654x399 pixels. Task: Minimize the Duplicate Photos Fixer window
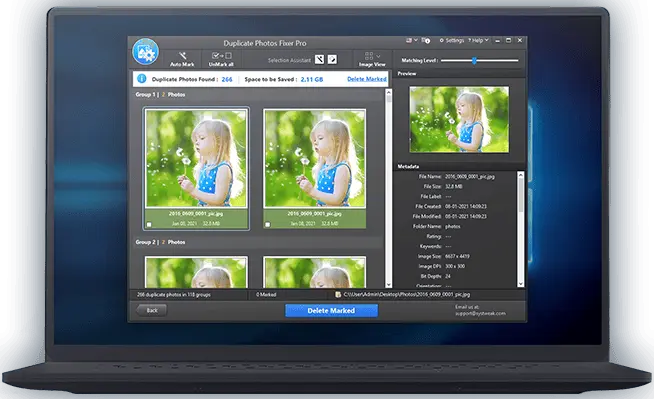[x=498, y=40]
